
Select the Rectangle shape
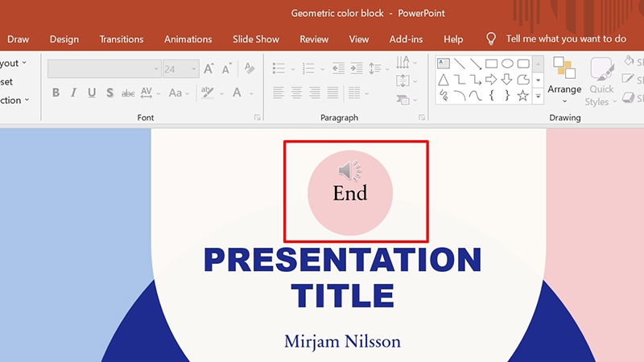click(x=491, y=64)
